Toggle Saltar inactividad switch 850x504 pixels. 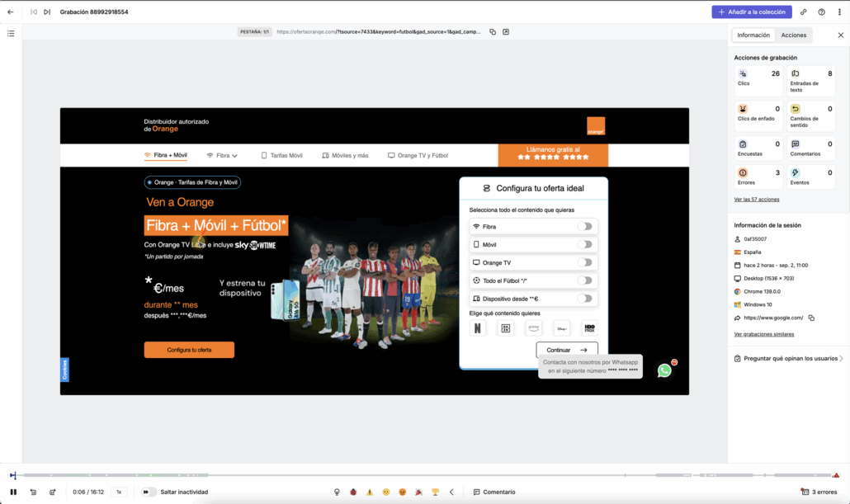149,492
